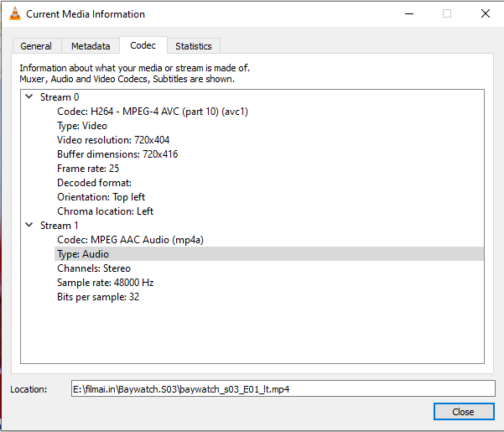This screenshot has width=504, height=432.
Task: Click the Close button
Action: click(464, 411)
